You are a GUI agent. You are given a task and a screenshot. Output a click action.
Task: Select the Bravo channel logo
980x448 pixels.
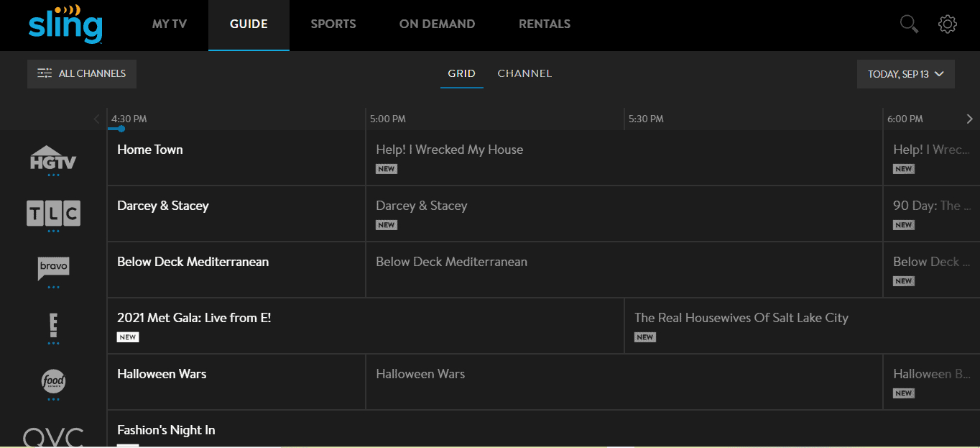[x=53, y=268]
